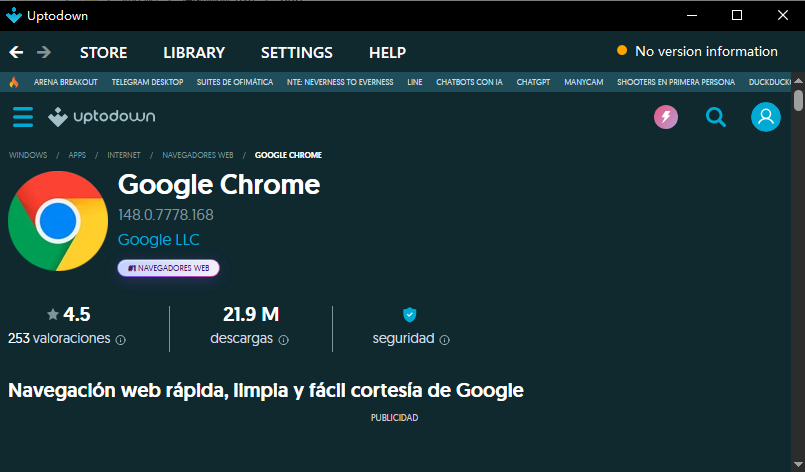This screenshot has width=805, height=472.
Task: Click the rating star icon
Action: click(52, 314)
